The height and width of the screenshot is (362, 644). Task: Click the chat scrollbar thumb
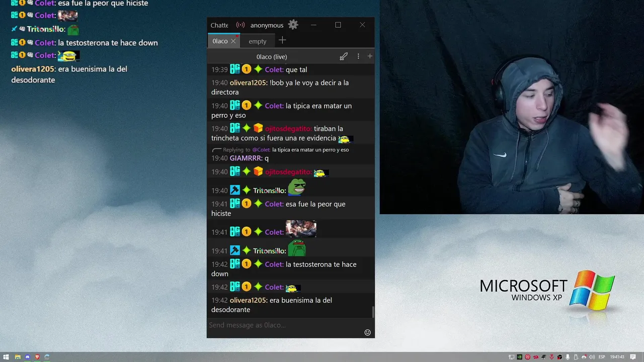[373, 312]
